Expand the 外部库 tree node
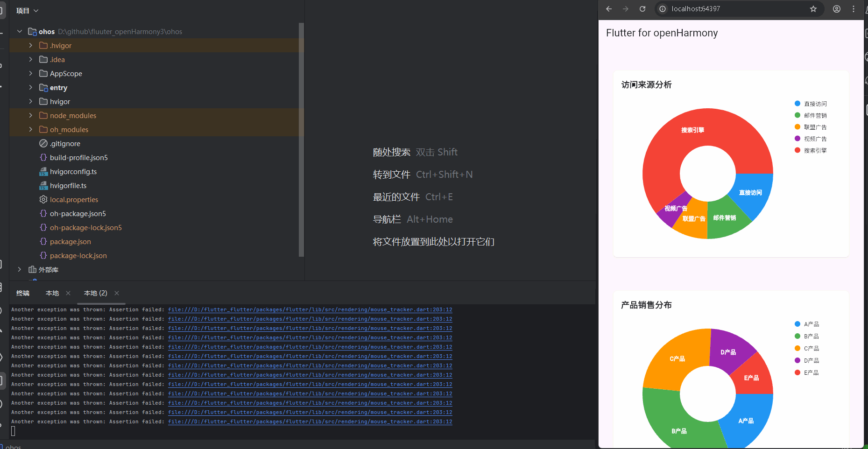The width and height of the screenshot is (868, 449). click(x=19, y=269)
